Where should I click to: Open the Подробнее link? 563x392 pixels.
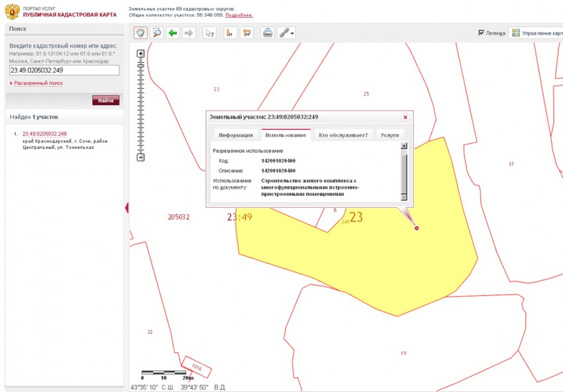pos(239,15)
